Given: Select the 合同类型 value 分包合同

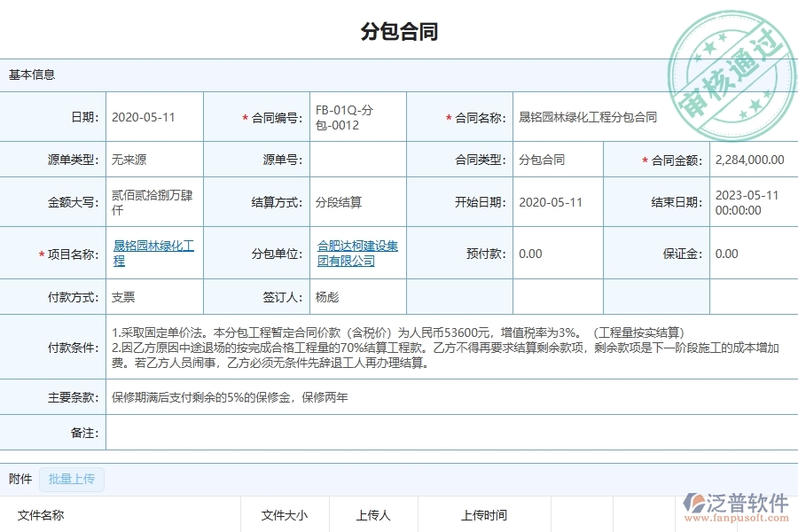Looking at the screenshot, I should [542, 159].
